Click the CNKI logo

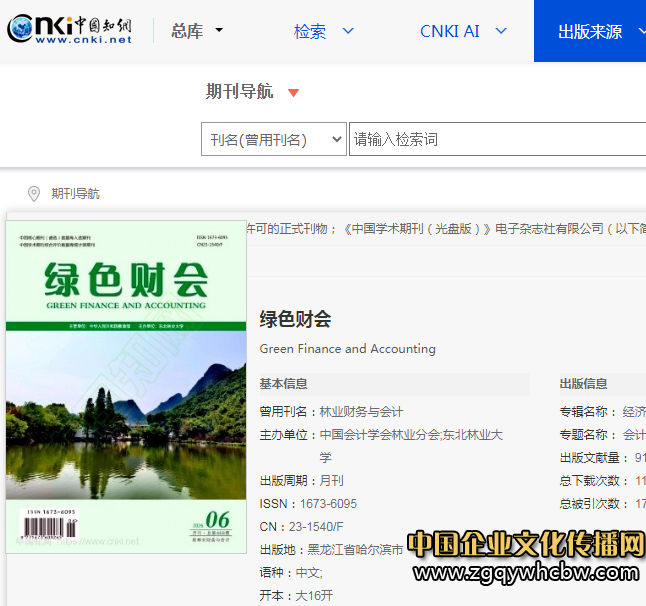pos(70,29)
